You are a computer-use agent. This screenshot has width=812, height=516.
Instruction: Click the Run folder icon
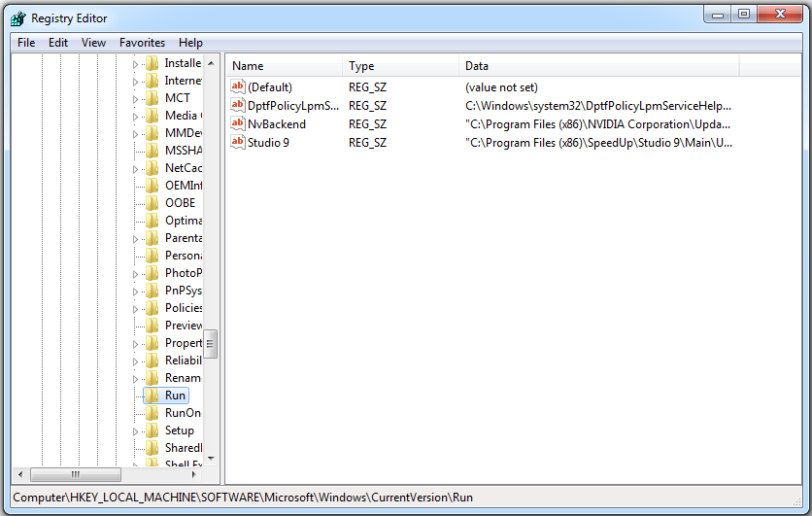[x=152, y=396]
